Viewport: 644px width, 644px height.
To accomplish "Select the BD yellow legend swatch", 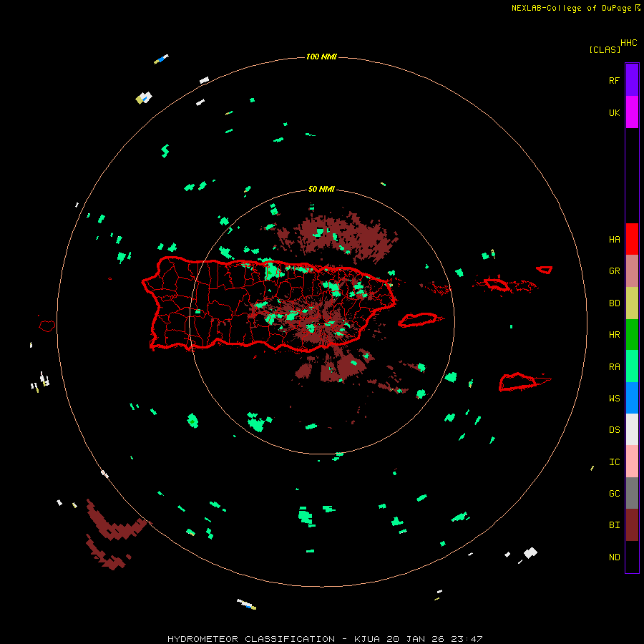I will point(632,303).
